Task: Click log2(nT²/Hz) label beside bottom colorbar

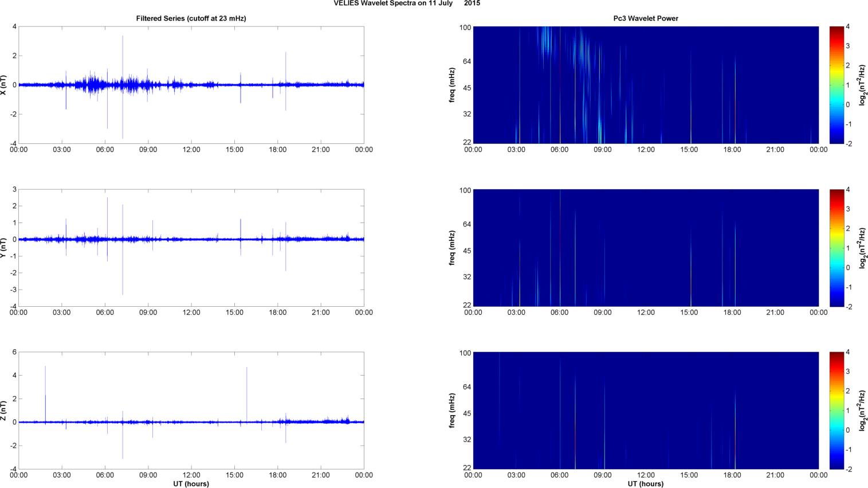Action: (862, 411)
